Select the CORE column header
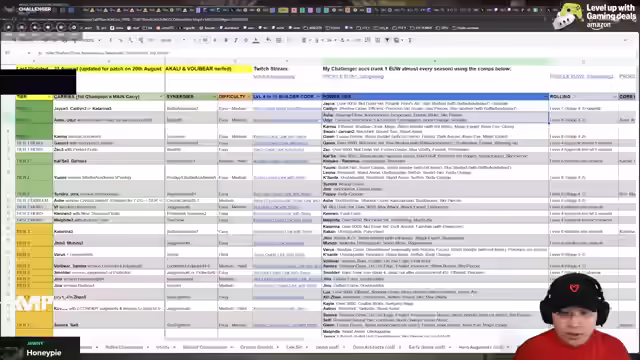Image resolution: width=640 pixels, height=360 pixels. click(x=627, y=97)
